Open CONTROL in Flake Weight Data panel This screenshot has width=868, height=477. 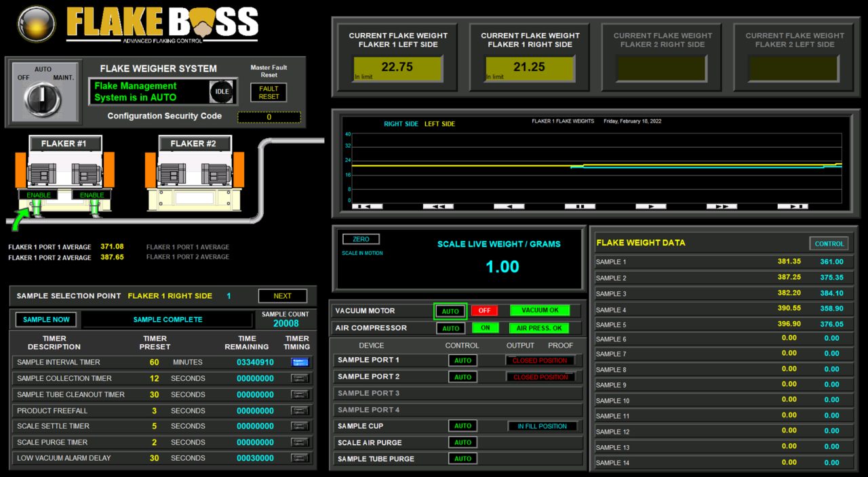tap(829, 243)
